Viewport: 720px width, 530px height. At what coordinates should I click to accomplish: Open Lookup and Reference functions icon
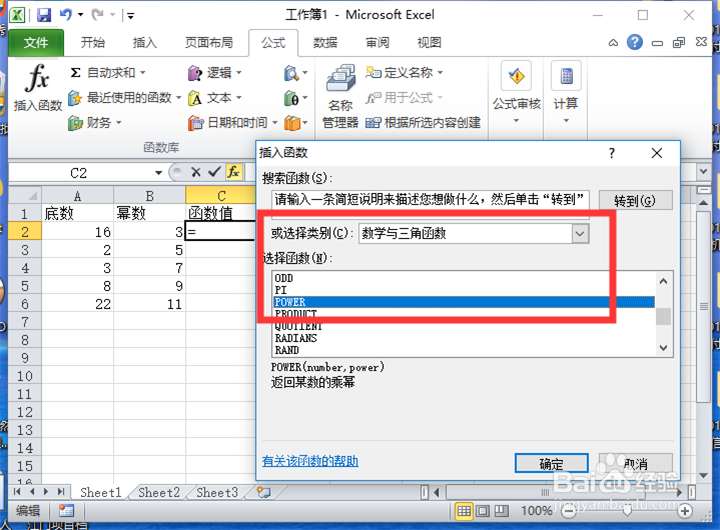[295, 73]
